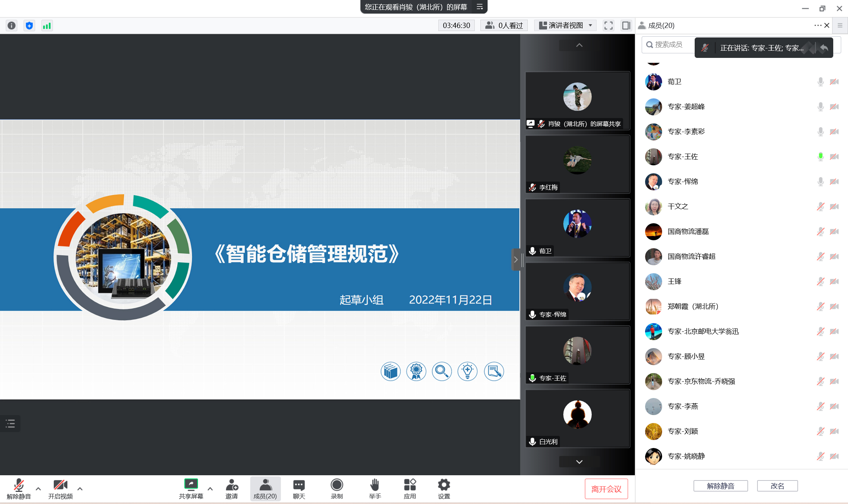Open the 应用 apps icon
Image resolution: width=848 pixels, height=504 pixels.
pos(410,488)
